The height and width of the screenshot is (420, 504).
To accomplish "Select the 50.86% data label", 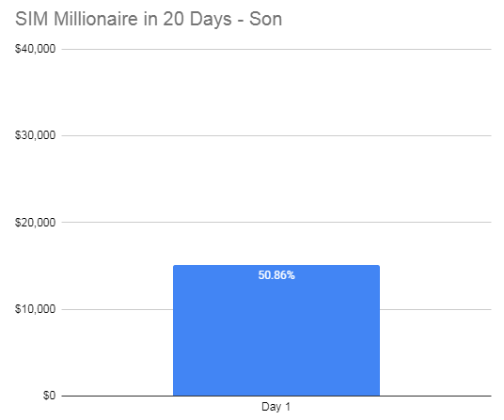I will click(x=276, y=275).
